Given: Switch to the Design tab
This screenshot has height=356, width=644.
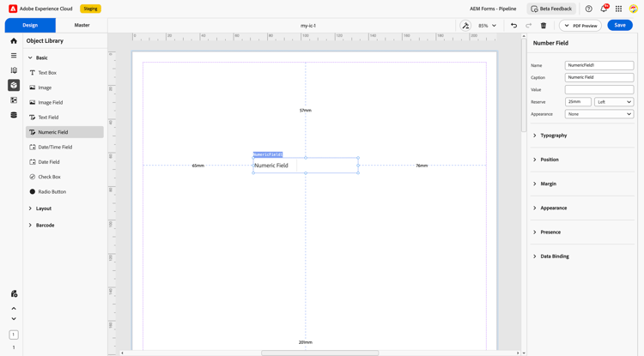Looking at the screenshot, I should (30, 26).
